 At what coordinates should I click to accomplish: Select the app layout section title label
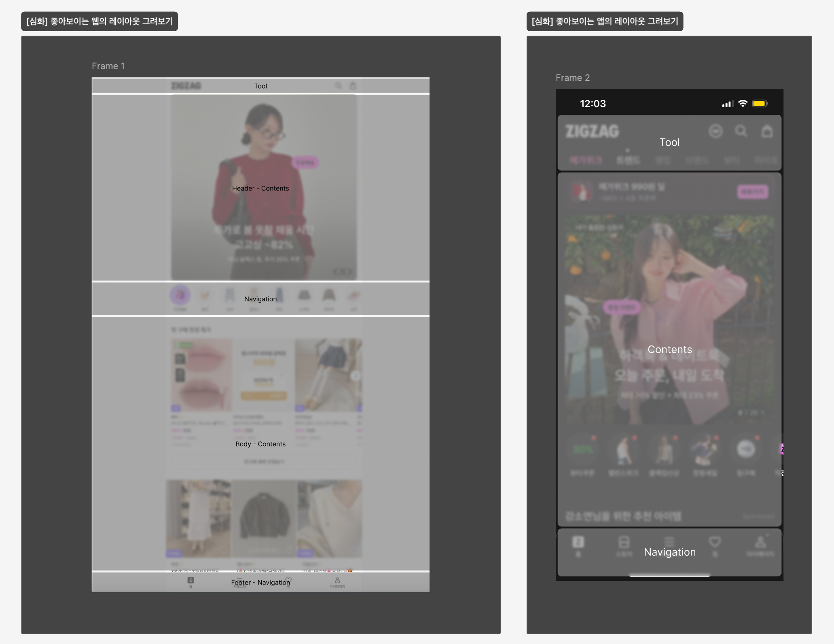coord(605,21)
